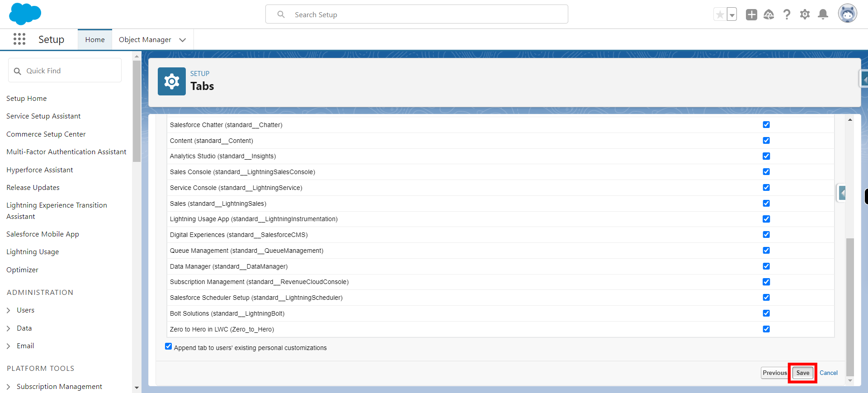Click the global actions plus icon
This screenshot has height=393, width=868.
751,14
